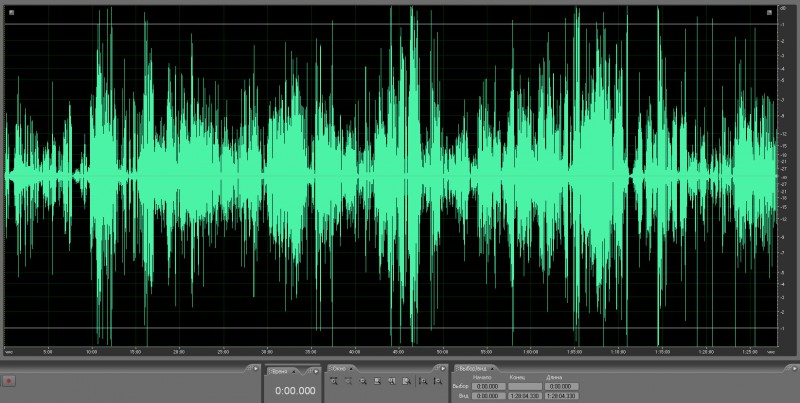This screenshot has width=800, height=403.
Task: Click the 25:00 mark on the time ruler
Action: coord(223,352)
